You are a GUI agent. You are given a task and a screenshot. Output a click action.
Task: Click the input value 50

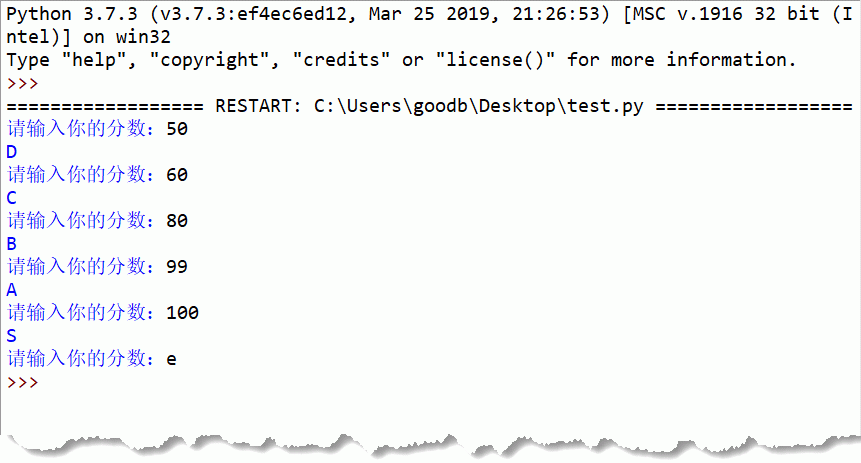[x=177, y=129]
